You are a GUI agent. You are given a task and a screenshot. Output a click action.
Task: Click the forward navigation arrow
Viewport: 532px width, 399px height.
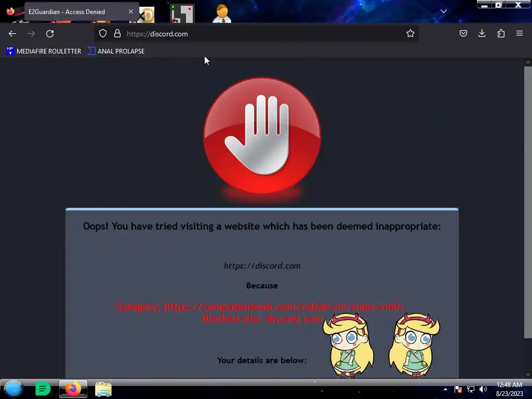click(31, 34)
